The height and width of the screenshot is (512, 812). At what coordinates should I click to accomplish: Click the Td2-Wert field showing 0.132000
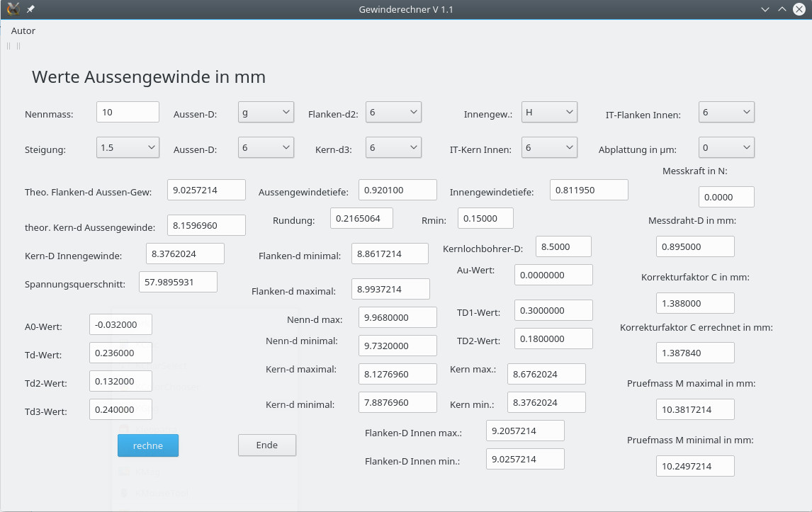click(120, 381)
